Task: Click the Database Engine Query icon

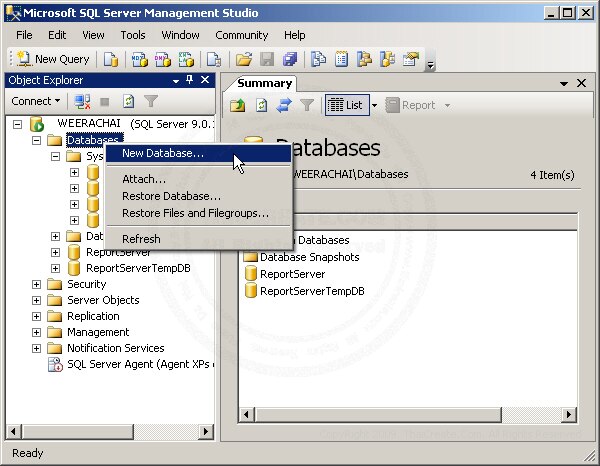Action: [x=111, y=59]
